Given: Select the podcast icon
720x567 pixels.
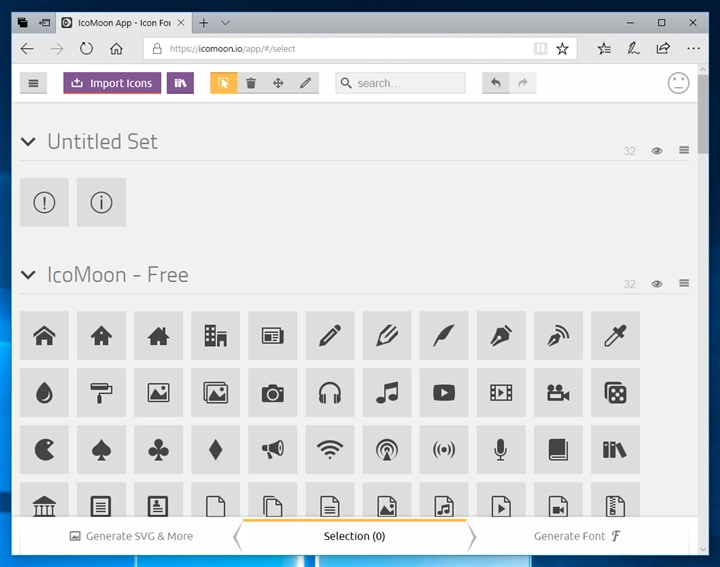Looking at the screenshot, I should coord(387,449).
